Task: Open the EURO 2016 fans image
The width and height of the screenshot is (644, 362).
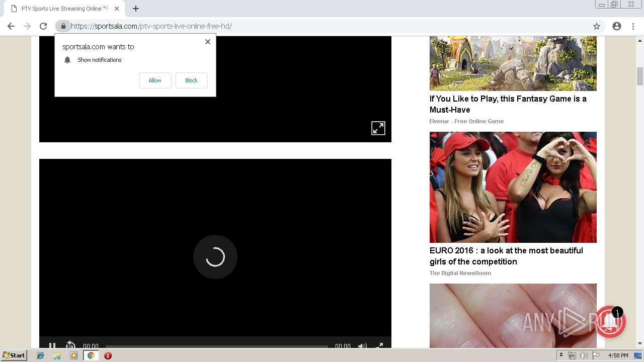Action: (x=513, y=187)
